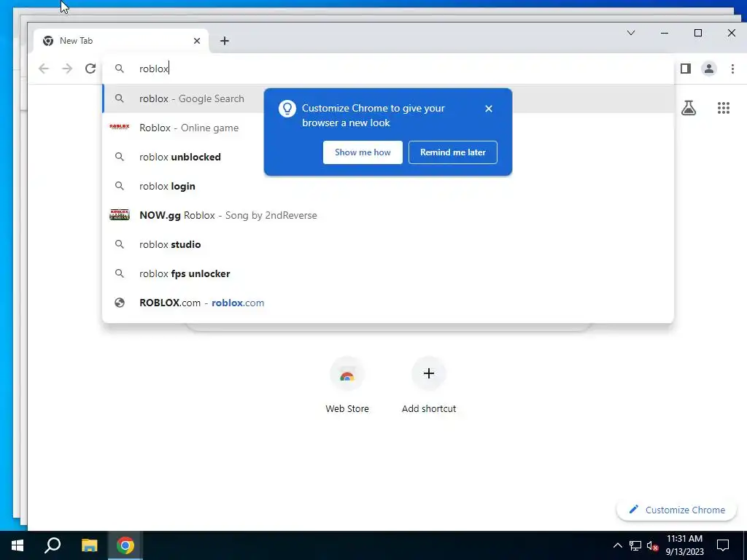Click the Chrome taskbar icon

click(125, 545)
